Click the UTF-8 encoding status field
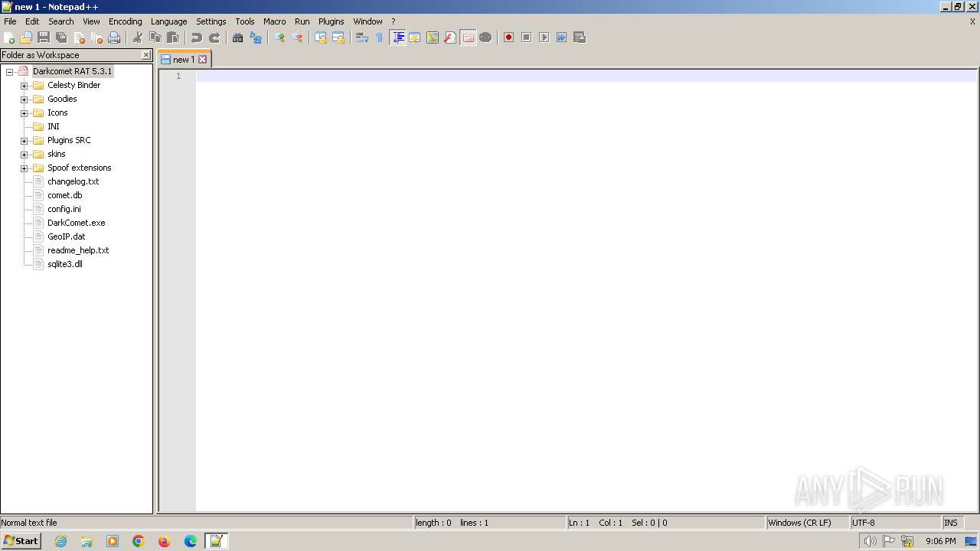 [x=895, y=523]
